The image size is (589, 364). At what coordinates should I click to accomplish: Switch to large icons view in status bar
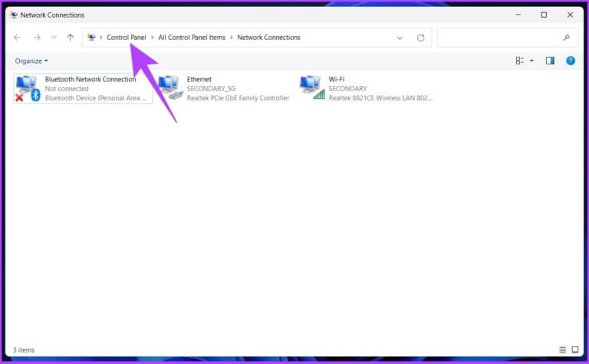575,349
